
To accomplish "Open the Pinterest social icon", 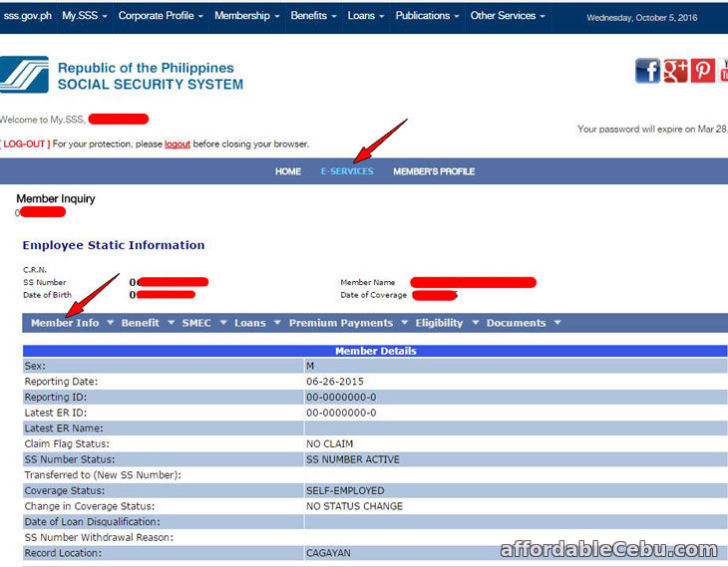I will pos(703,71).
